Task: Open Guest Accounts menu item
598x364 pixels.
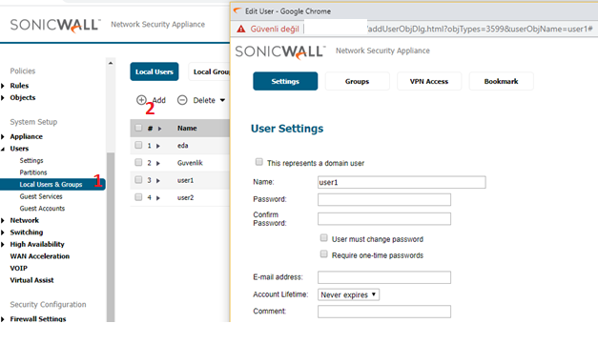Action: 42,209
